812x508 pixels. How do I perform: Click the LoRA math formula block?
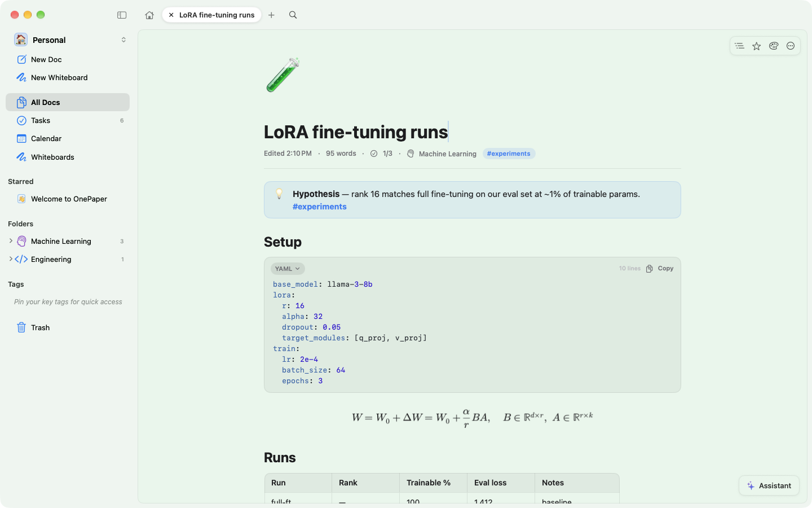(x=473, y=418)
